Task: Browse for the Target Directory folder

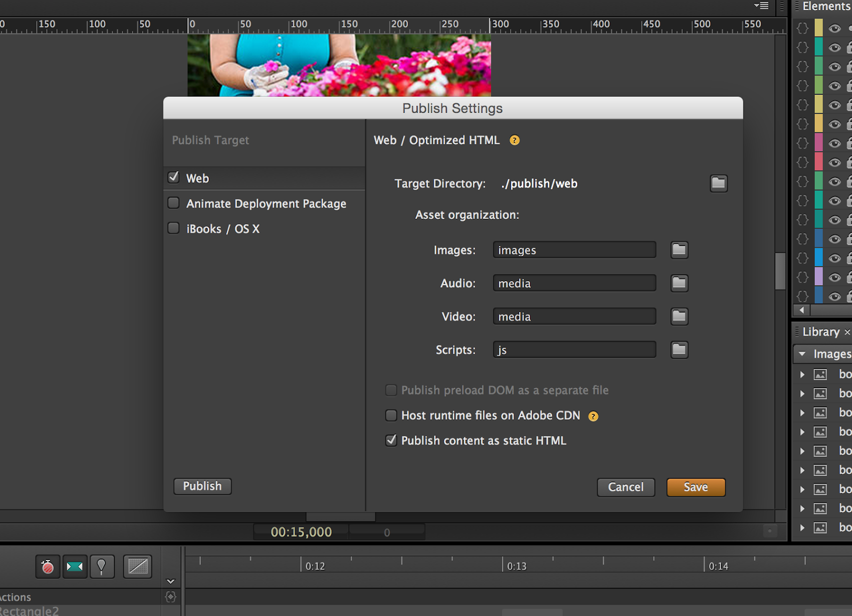Action: [x=718, y=184]
